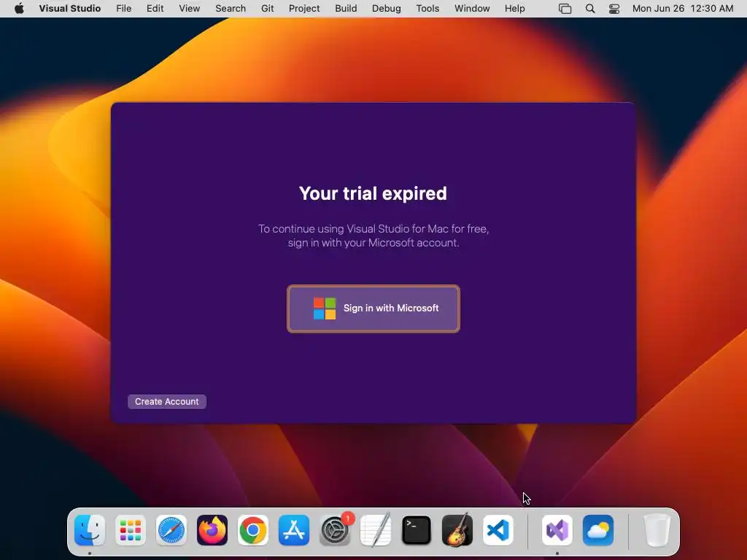Open Spotlight search magnifier icon

pos(590,9)
